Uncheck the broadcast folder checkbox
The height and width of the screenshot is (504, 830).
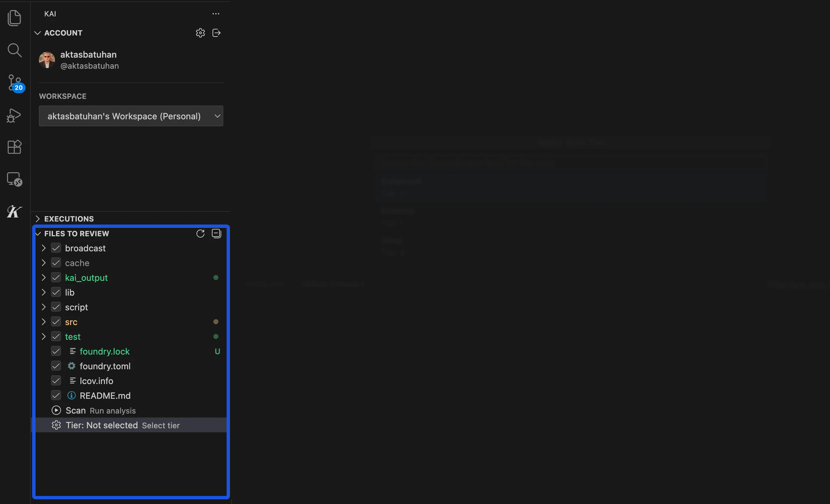[x=56, y=248]
